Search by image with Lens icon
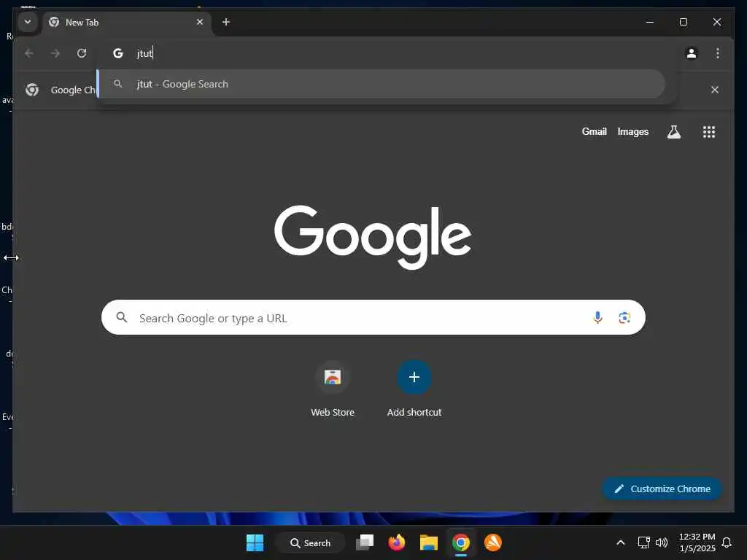 pos(624,318)
